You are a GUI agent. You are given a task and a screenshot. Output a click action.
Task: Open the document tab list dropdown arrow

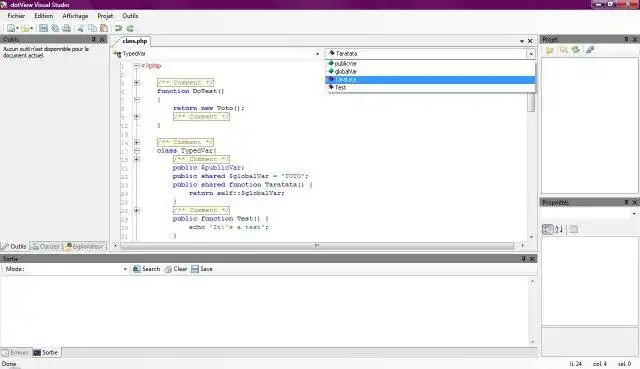(522, 41)
